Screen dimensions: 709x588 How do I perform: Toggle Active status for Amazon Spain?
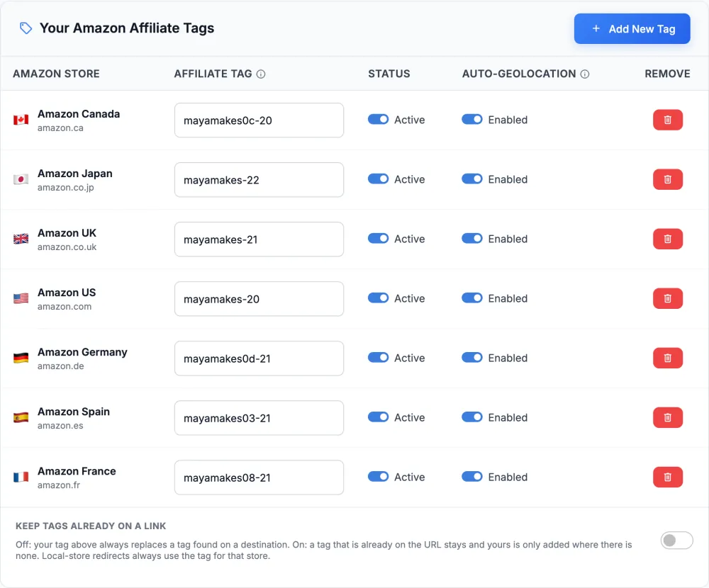[378, 417]
